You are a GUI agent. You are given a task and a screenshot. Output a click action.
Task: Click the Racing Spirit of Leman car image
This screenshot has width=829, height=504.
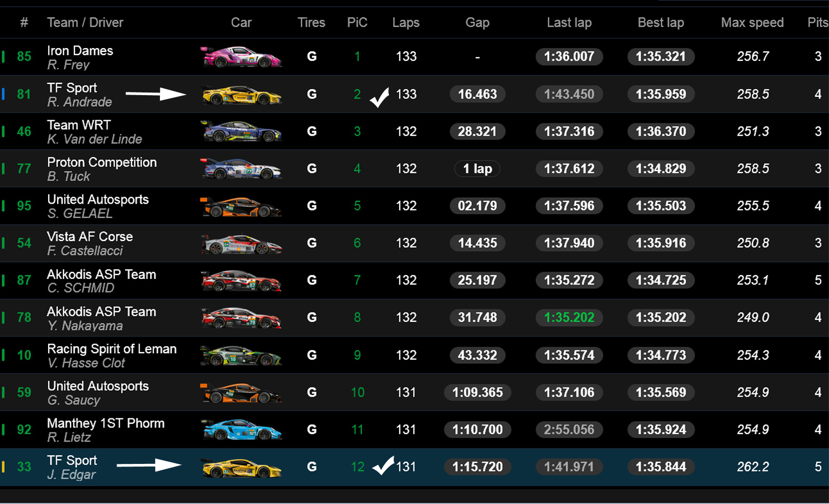point(241,355)
